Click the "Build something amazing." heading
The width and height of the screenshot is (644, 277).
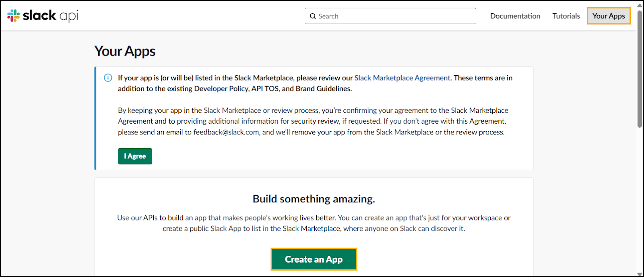(314, 199)
